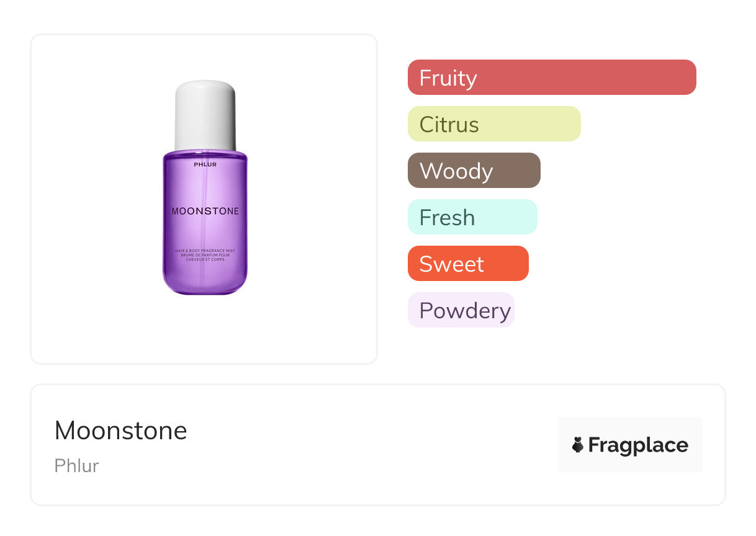Click the Fragplace wordmark text
The height and width of the screenshot is (536, 756).
pyautogui.click(x=638, y=445)
